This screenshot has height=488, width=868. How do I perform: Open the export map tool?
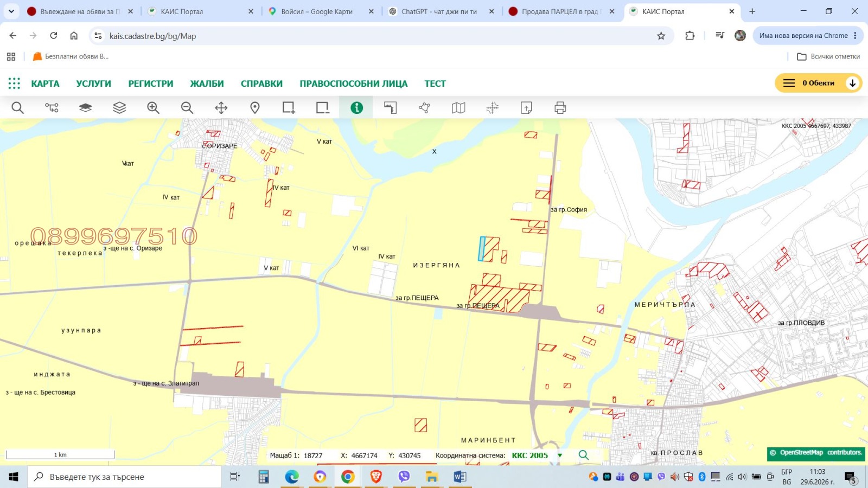point(526,108)
